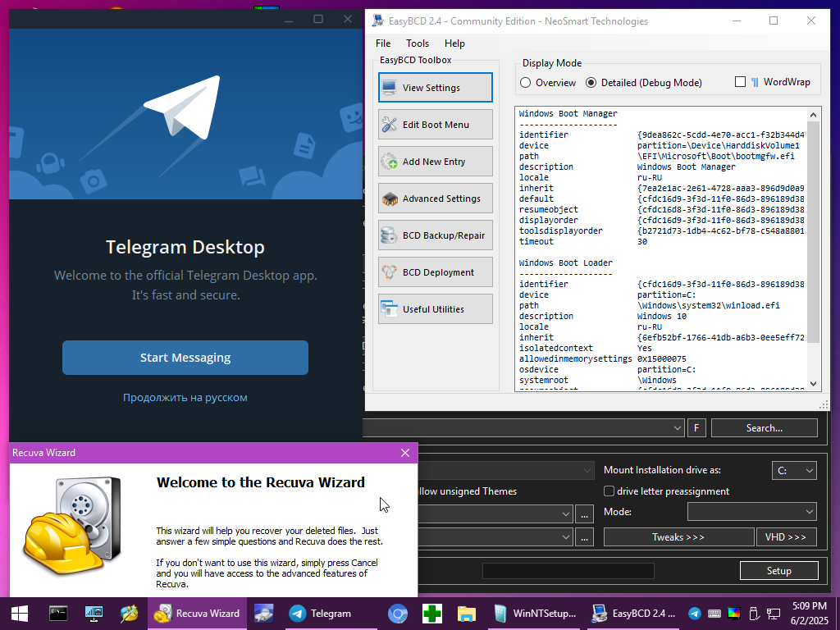Open the Tools menu in EasyBCD

coord(418,43)
